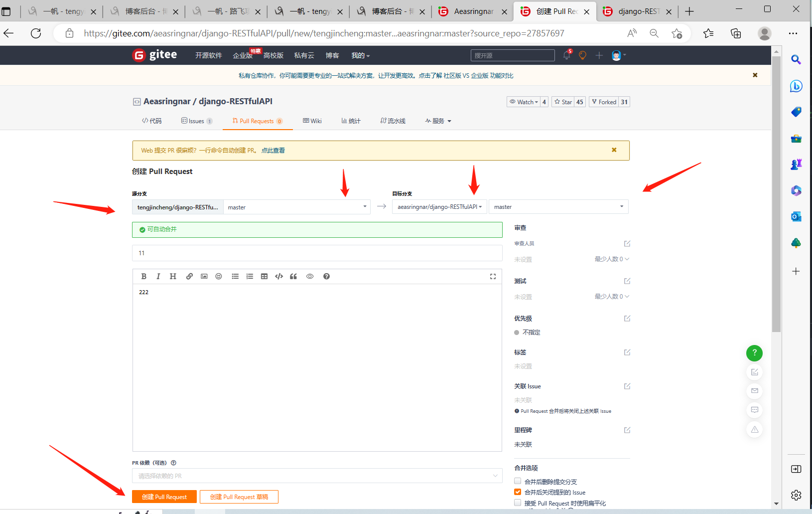
Task: Edit the 标签 labels setting
Action: (x=627, y=352)
